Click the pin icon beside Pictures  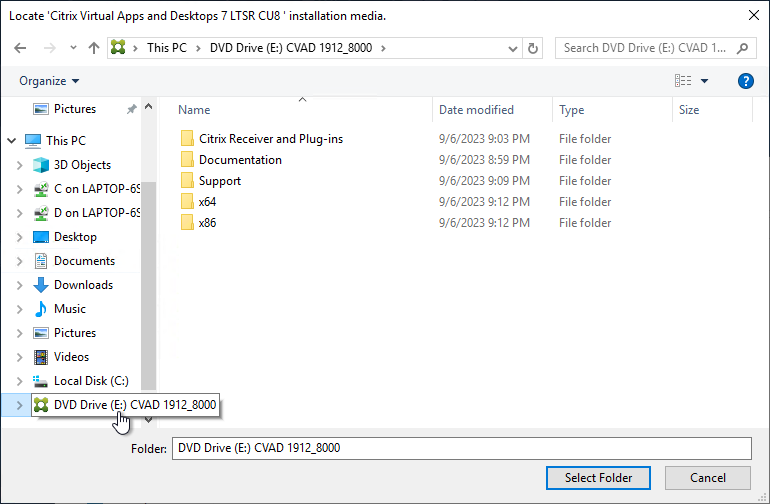click(x=132, y=109)
